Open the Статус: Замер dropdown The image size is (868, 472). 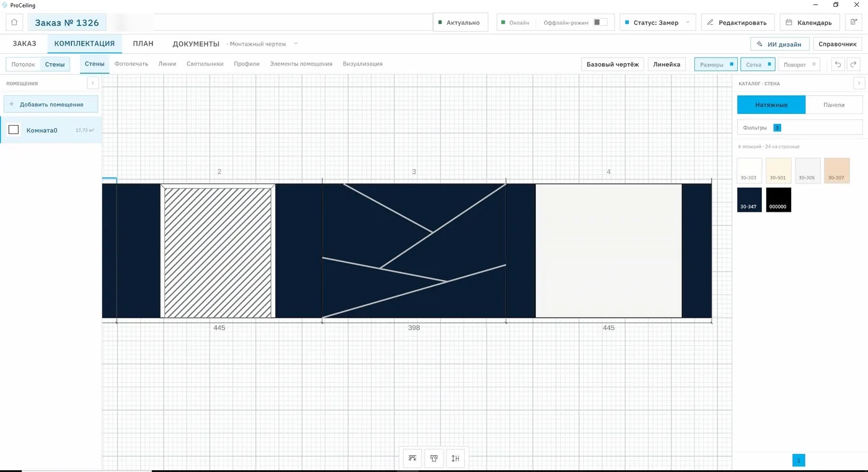658,22
